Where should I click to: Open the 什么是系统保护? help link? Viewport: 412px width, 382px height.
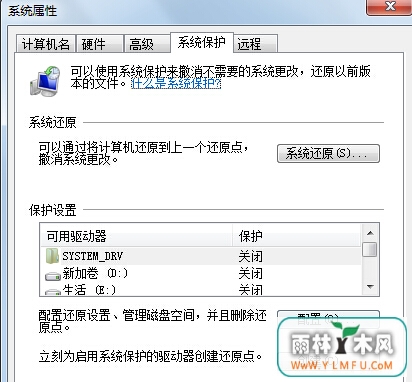pos(176,83)
